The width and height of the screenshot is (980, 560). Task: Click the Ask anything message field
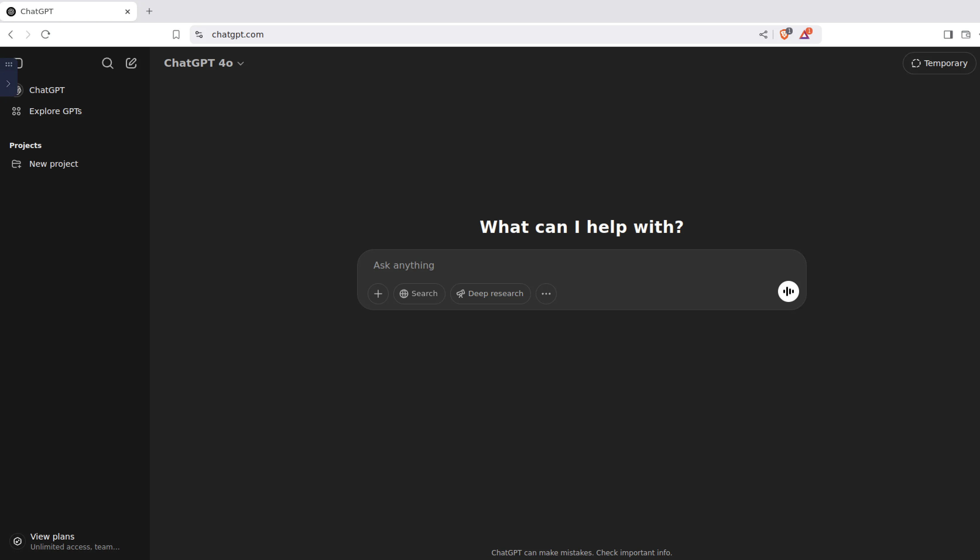point(581,265)
